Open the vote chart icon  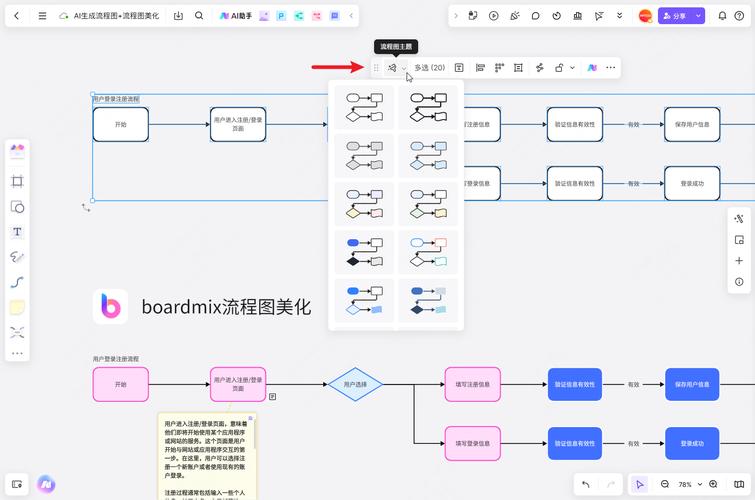[x=578, y=16]
